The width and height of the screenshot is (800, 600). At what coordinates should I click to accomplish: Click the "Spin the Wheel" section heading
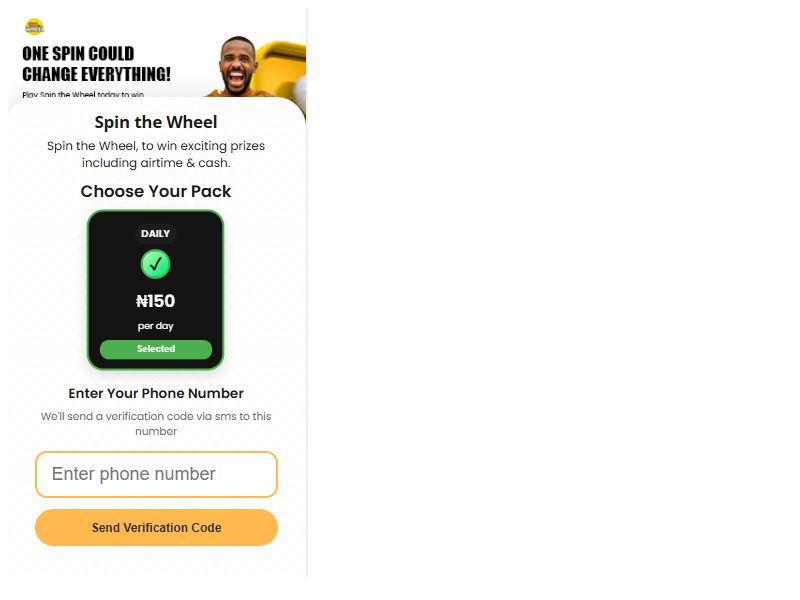(x=156, y=122)
